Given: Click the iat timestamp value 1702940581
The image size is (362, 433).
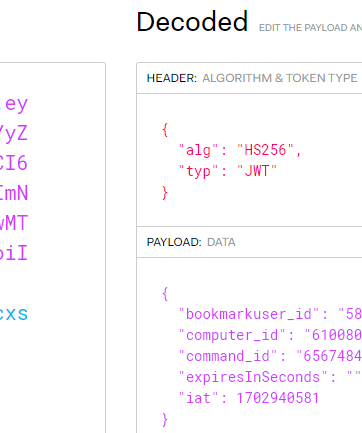Looking at the screenshot, I should pyautogui.click(x=278, y=398).
